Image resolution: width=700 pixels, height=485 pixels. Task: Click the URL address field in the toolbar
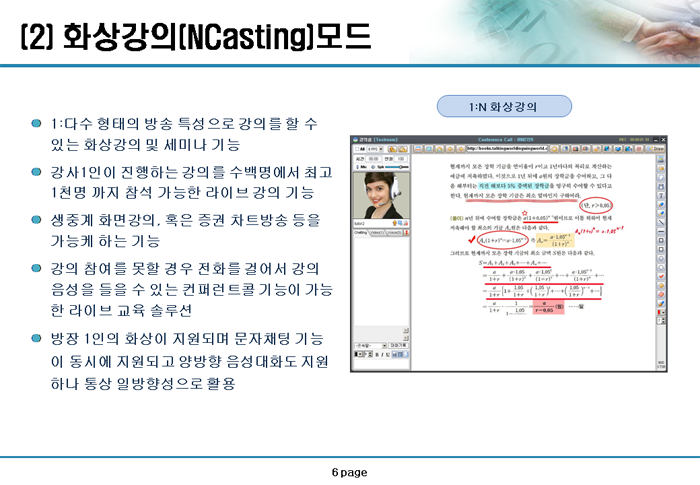tap(507, 148)
